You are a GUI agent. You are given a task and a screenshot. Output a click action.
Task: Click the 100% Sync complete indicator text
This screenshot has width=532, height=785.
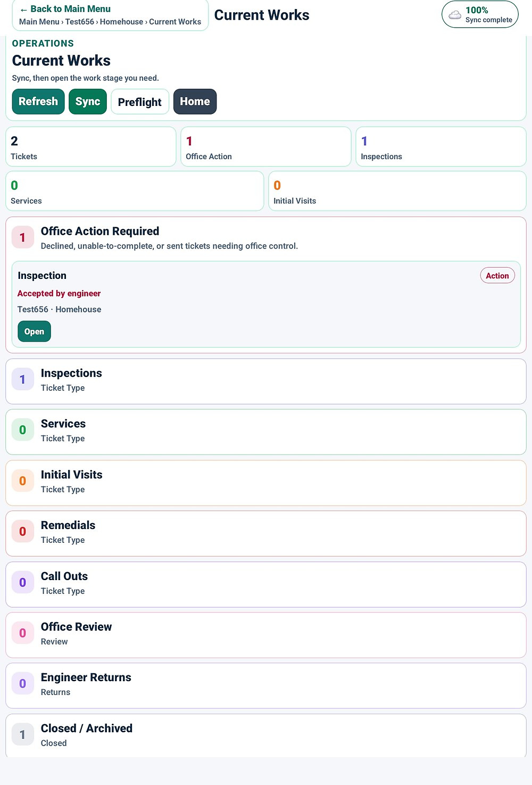click(x=488, y=14)
